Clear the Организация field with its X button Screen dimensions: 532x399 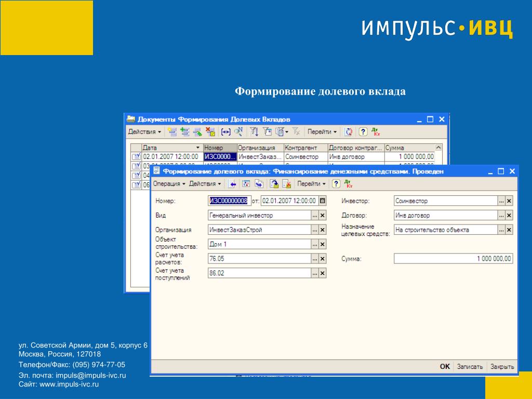coord(323,230)
